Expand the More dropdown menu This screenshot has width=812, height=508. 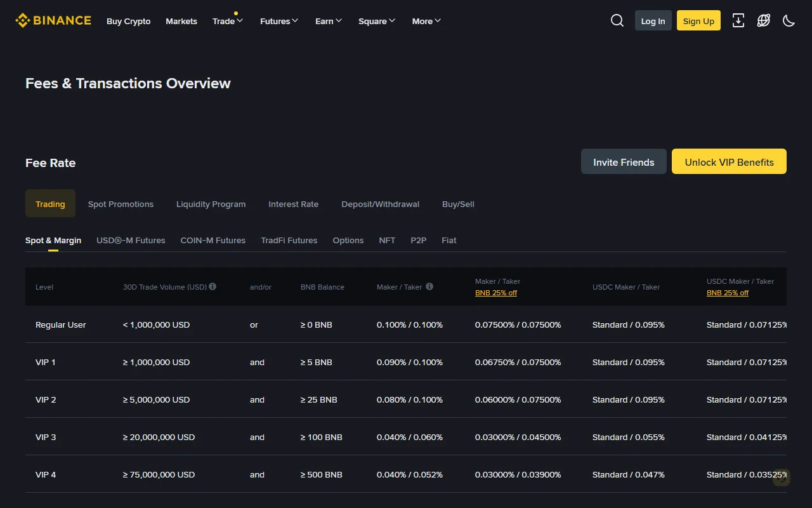426,21
